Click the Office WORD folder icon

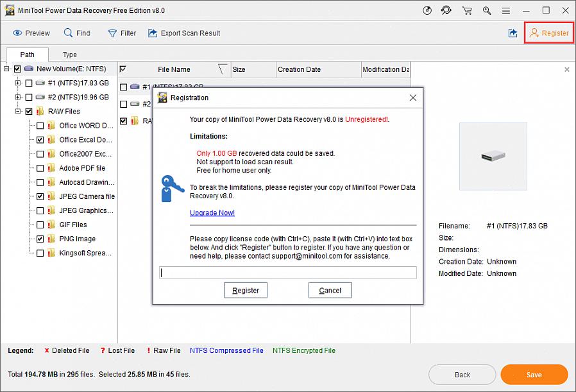[x=51, y=126]
